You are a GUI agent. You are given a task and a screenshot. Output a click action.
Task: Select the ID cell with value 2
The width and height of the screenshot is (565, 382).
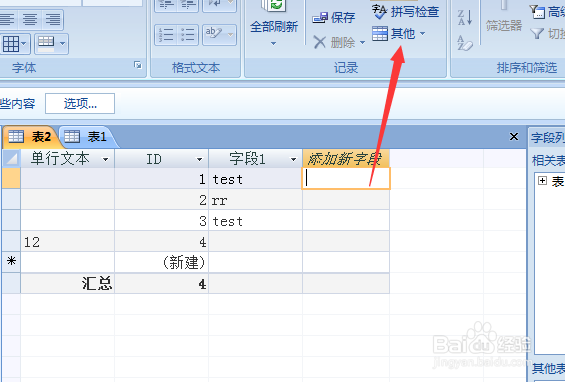(161, 200)
